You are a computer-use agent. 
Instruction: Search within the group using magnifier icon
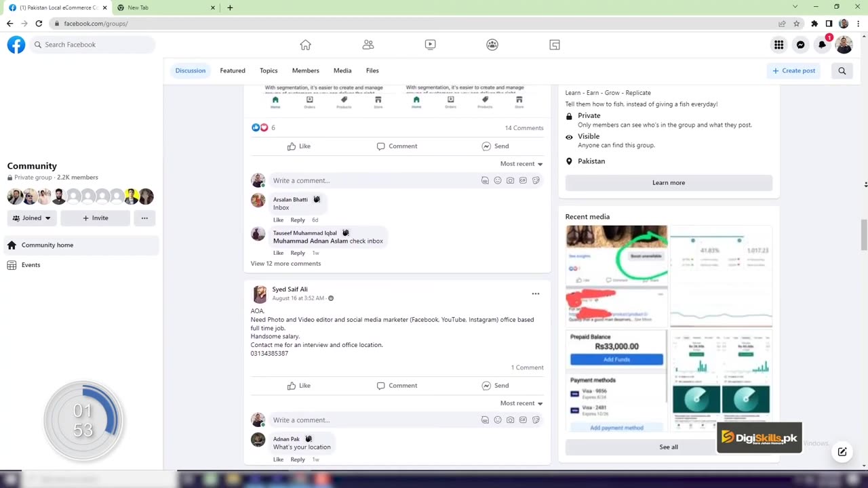point(842,70)
